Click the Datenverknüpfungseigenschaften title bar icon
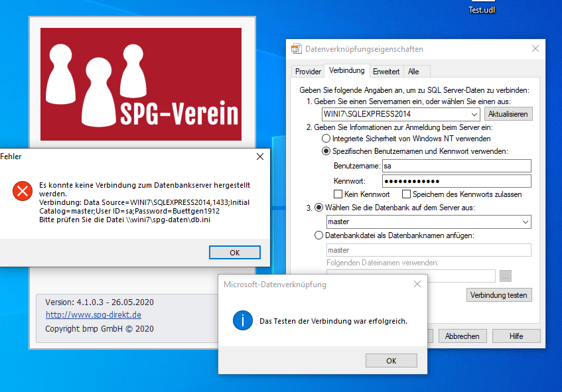The width and height of the screenshot is (562, 392). tap(296, 49)
